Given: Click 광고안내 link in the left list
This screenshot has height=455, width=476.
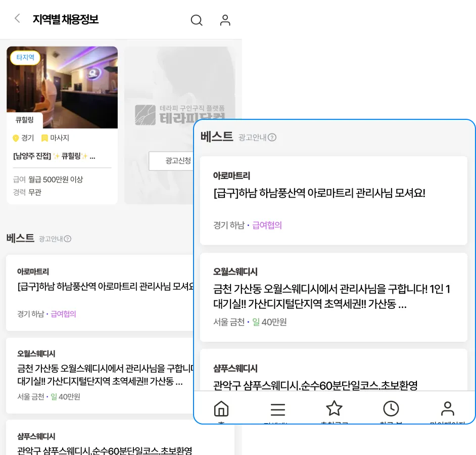Looking at the screenshot, I should pyautogui.click(x=51, y=239).
